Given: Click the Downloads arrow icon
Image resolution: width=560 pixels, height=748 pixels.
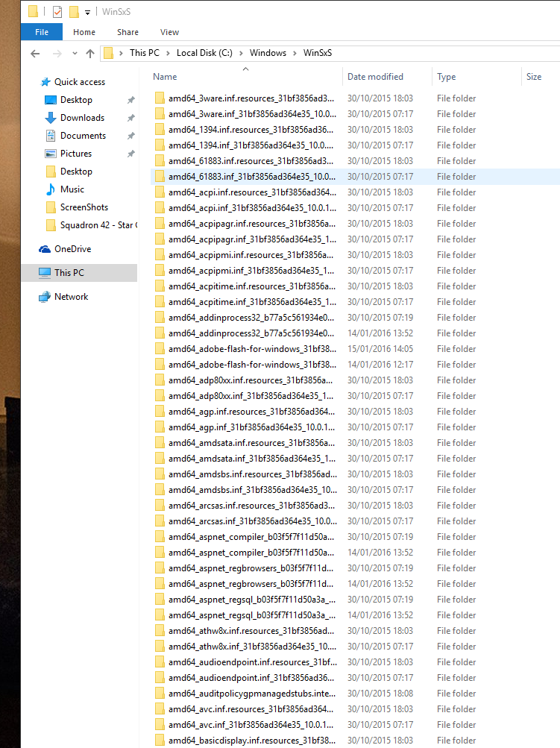Looking at the screenshot, I should point(50,118).
